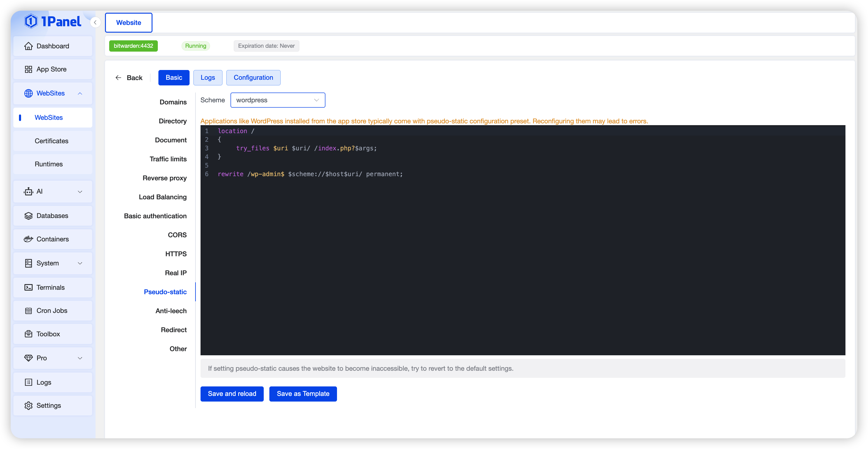Screen dimensions: 868x449
Task: Click the Toolbox briefcase icon
Action: coord(28,334)
